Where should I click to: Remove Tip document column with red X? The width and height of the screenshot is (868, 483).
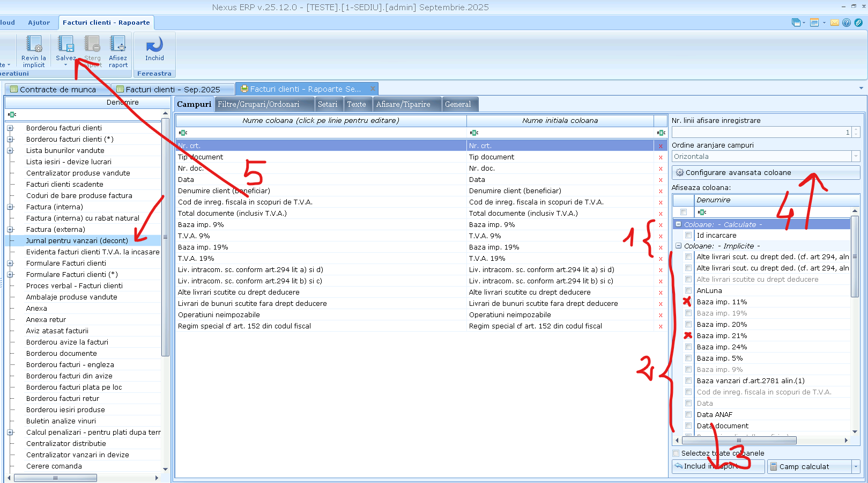tap(661, 157)
